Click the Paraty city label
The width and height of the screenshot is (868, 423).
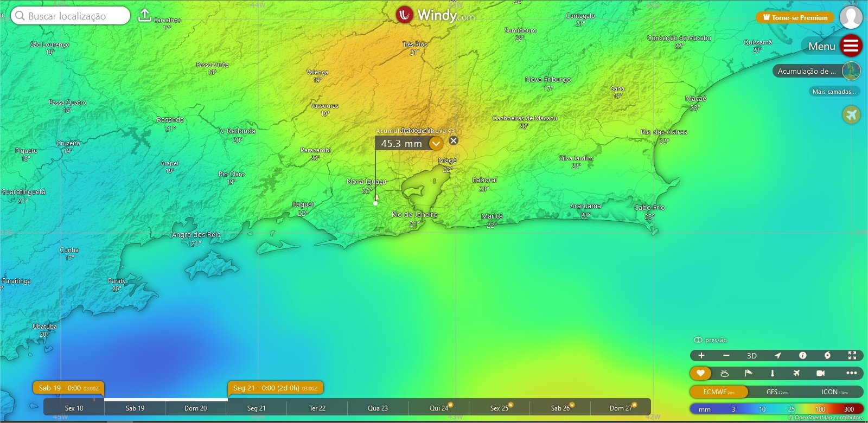117,281
